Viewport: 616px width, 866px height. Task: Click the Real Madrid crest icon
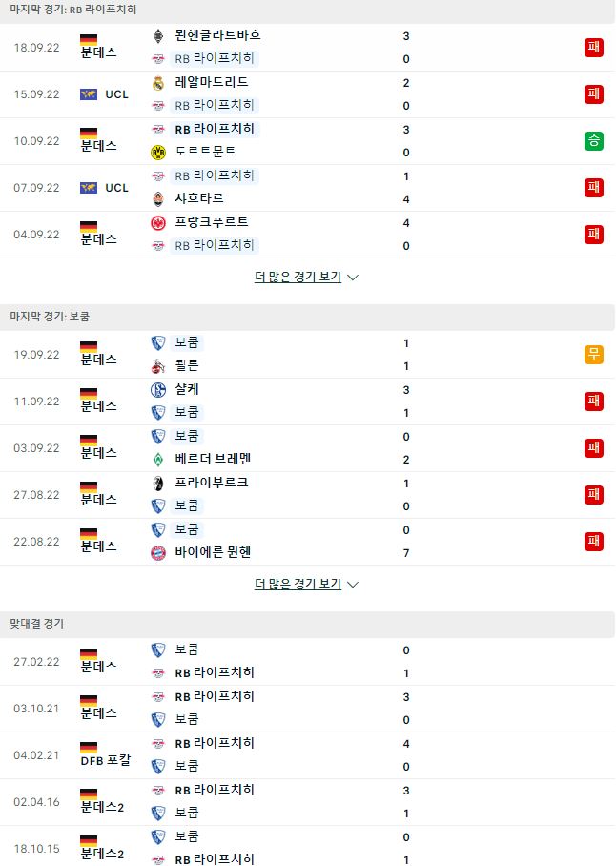(x=158, y=83)
